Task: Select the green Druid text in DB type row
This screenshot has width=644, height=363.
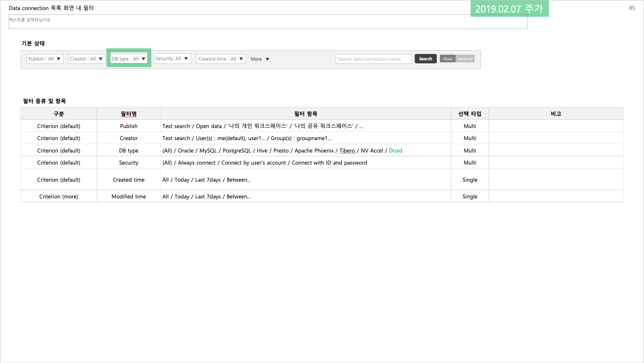Action: click(x=395, y=150)
